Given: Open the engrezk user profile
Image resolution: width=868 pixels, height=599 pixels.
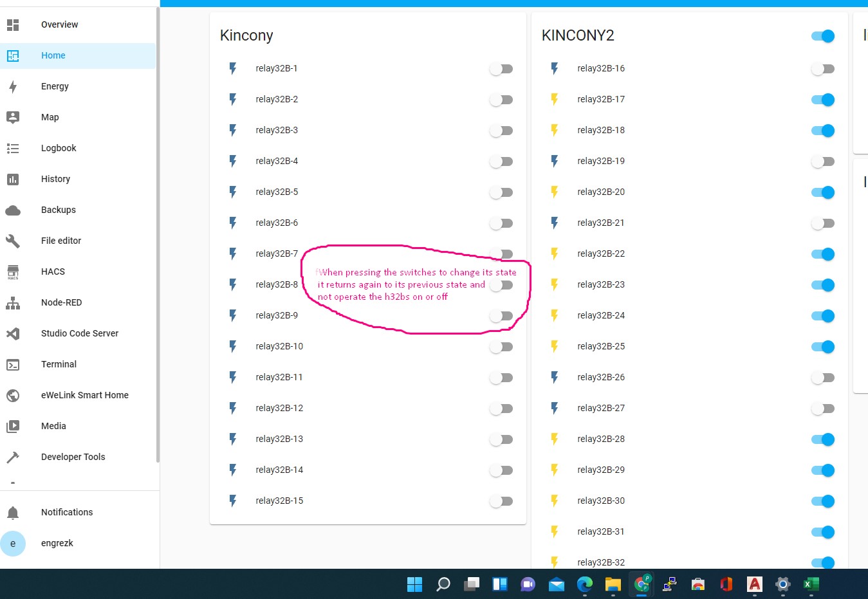Looking at the screenshot, I should 57,543.
